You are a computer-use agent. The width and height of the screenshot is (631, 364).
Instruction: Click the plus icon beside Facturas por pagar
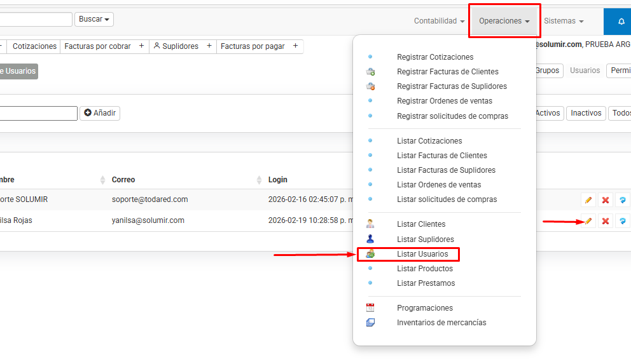[x=295, y=46]
